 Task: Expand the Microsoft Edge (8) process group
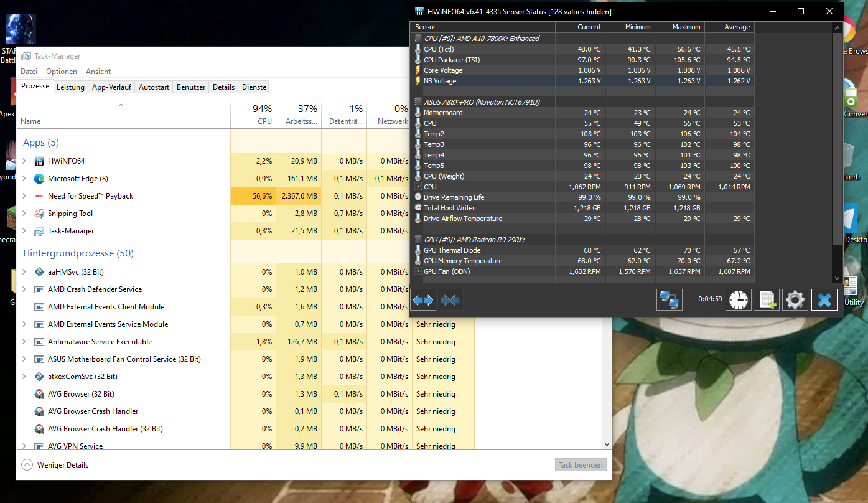tap(24, 179)
